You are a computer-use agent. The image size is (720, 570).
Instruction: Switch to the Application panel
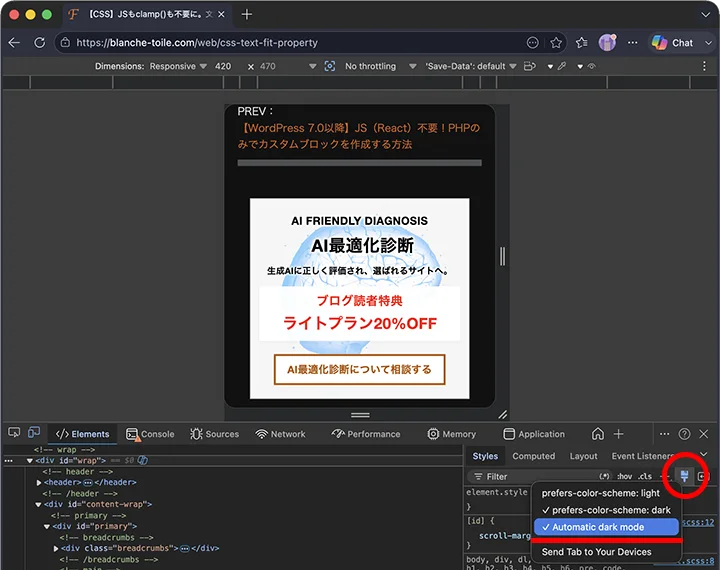coord(534,434)
